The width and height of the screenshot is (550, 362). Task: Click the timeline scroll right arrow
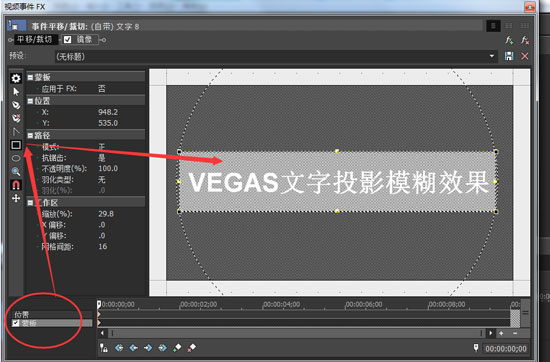pos(491,333)
